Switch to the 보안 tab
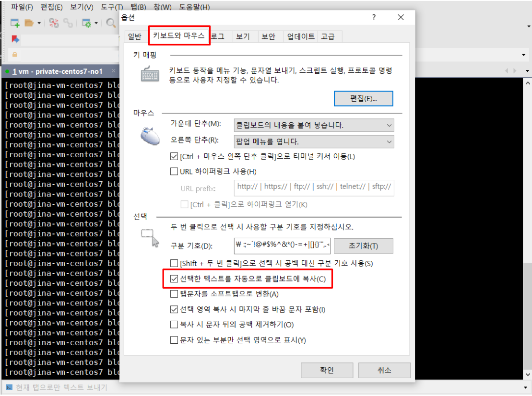532x396 pixels. tap(268, 36)
